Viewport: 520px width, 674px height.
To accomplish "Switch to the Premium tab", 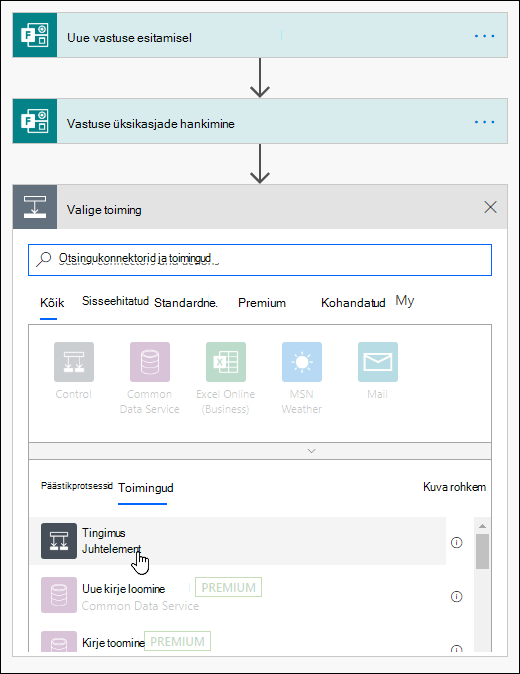I will tap(262, 303).
